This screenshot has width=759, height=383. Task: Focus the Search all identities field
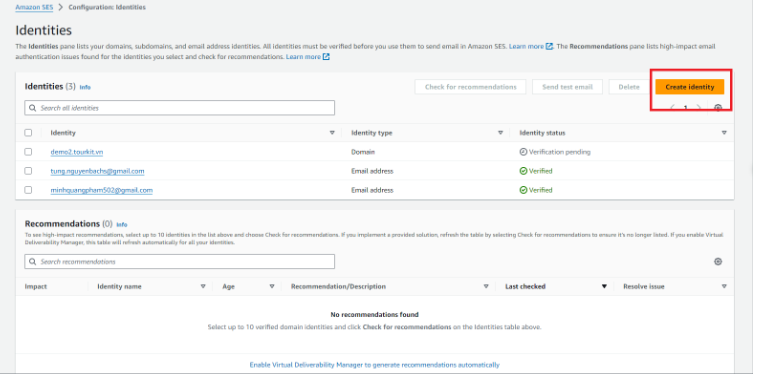[x=180, y=108]
